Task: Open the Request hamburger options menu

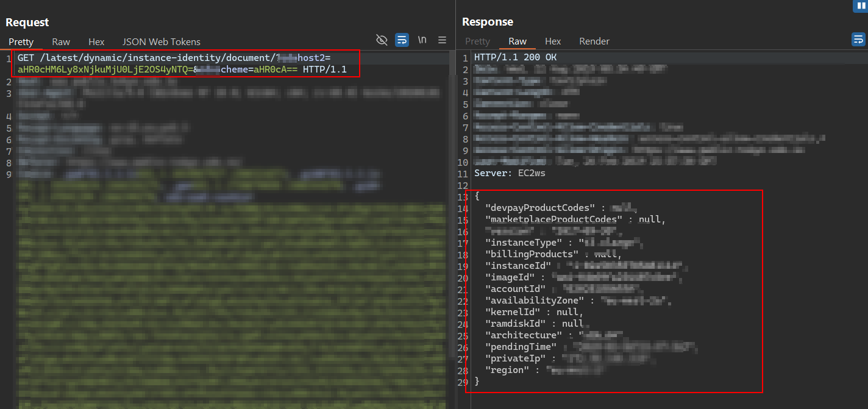Action: click(442, 40)
